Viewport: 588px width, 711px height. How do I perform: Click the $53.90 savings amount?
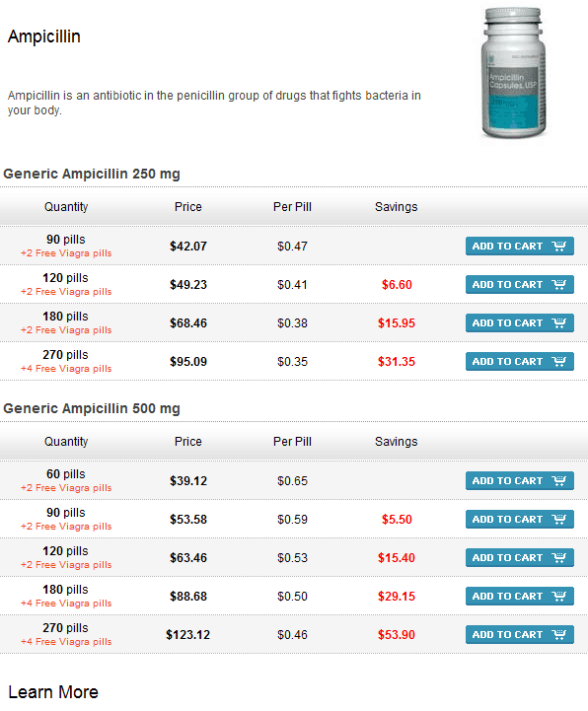[397, 635]
